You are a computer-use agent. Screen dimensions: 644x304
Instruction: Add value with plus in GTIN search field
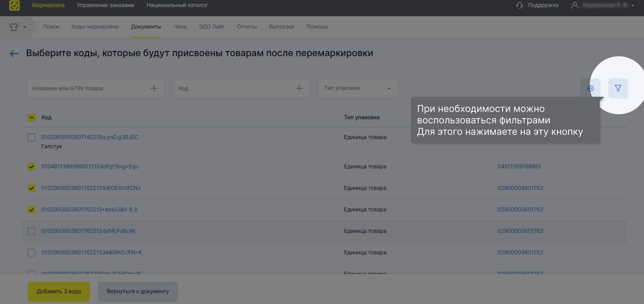click(x=154, y=88)
